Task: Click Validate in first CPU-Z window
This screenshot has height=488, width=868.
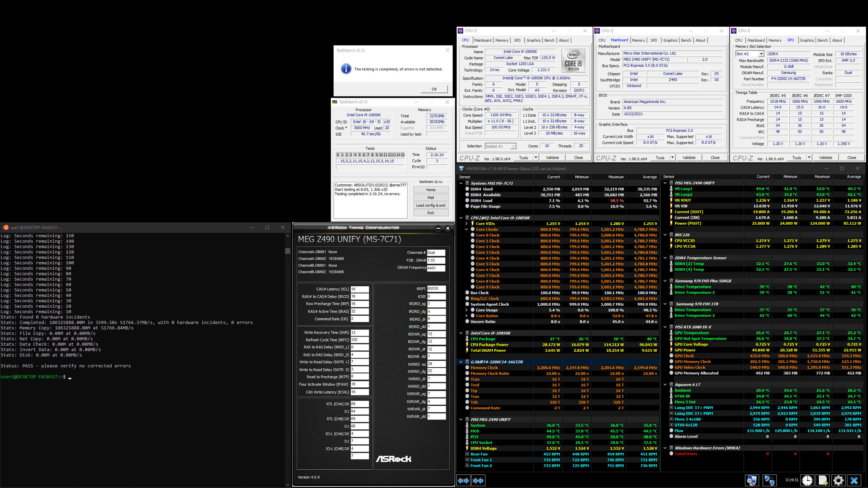Action: click(552, 158)
